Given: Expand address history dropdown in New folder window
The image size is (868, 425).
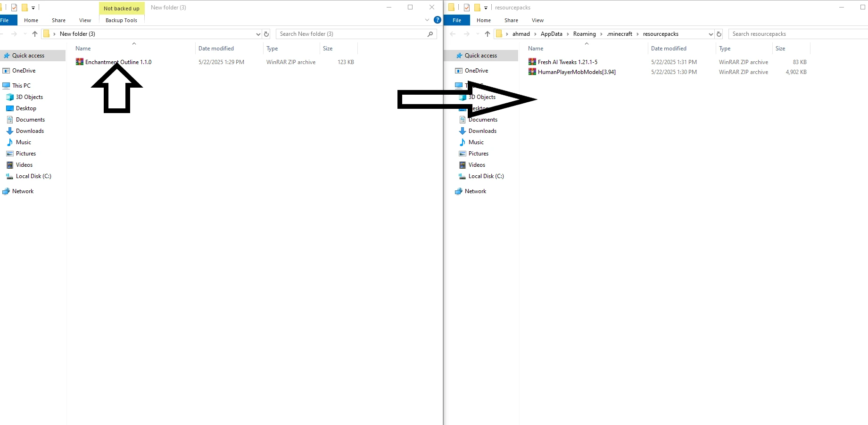Looking at the screenshot, I should click(258, 34).
